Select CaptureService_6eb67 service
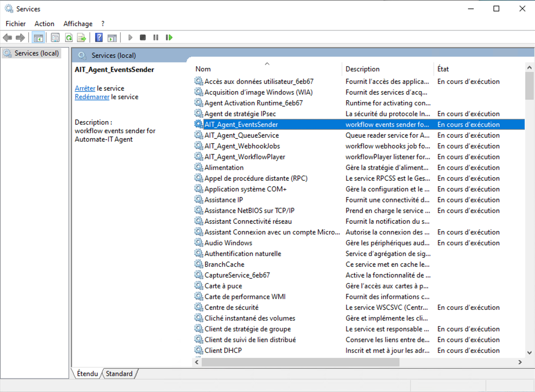 (x=237, y=275)
